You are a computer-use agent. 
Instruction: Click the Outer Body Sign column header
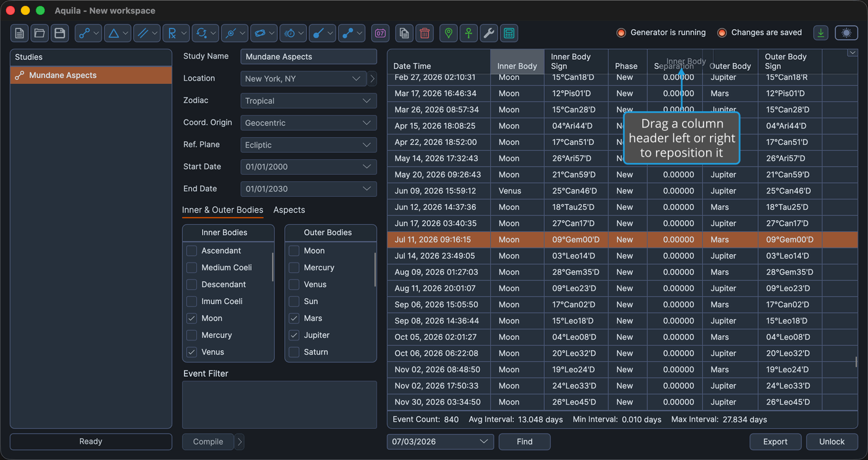pos(790,62)
